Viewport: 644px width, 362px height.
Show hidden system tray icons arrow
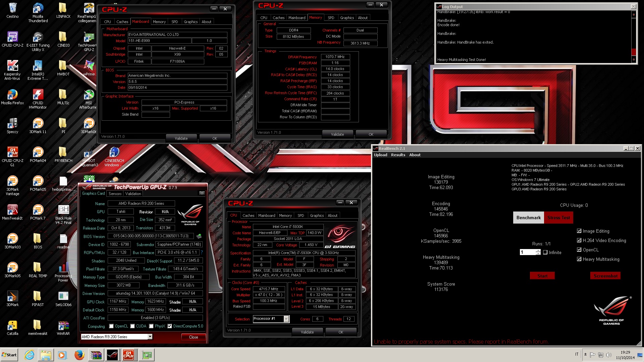585,355
